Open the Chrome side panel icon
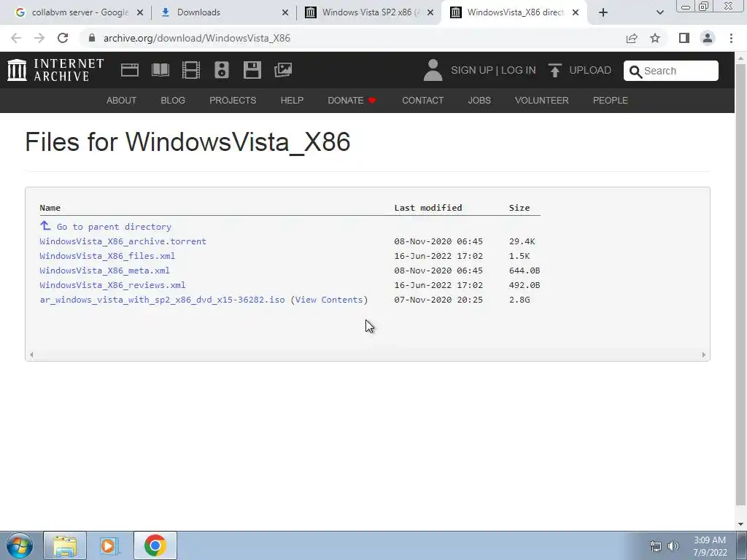Image resolution: width=747 pixels, height=560 pixels. pyautogui.click(x=684, y=38)
